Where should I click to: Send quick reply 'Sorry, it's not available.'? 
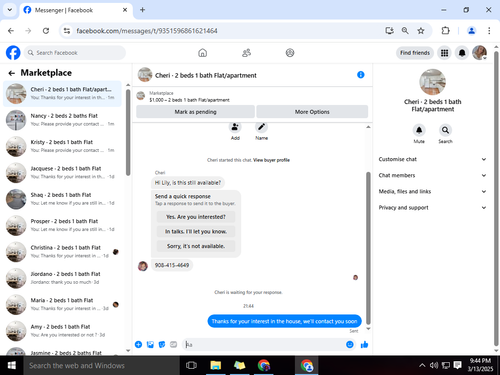click(x=196, y=246)
